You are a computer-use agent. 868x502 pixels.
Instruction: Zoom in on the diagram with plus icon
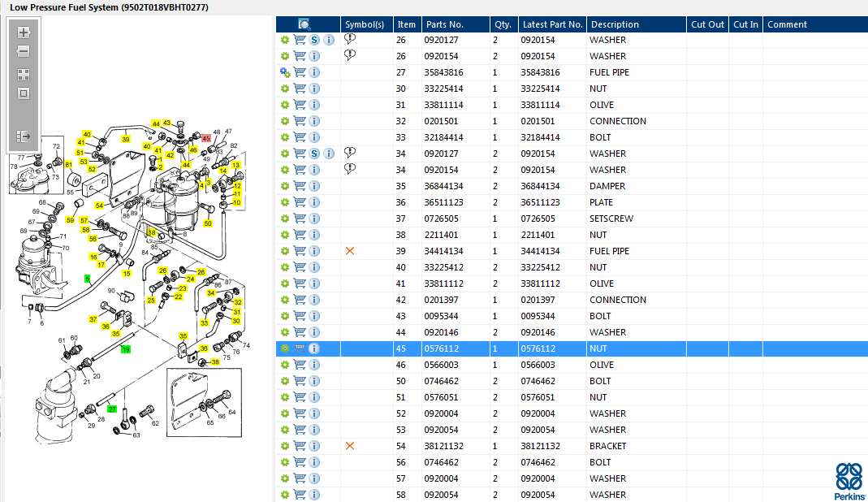tap(24, 32)
